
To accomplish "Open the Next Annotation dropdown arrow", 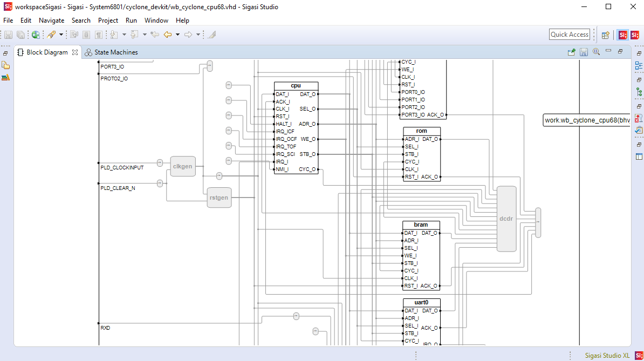I will tap(124, 35).
